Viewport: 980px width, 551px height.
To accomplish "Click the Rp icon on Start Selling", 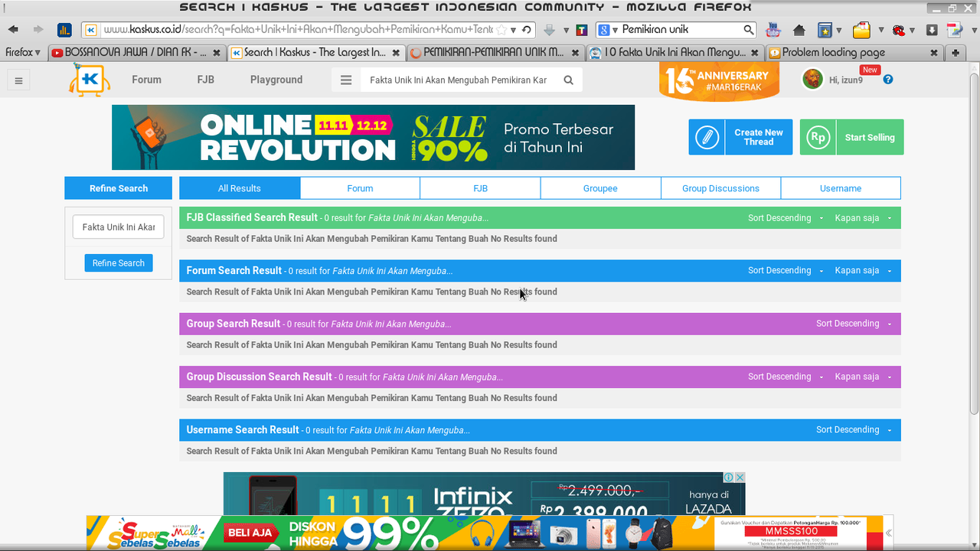I will pos(818,137).
